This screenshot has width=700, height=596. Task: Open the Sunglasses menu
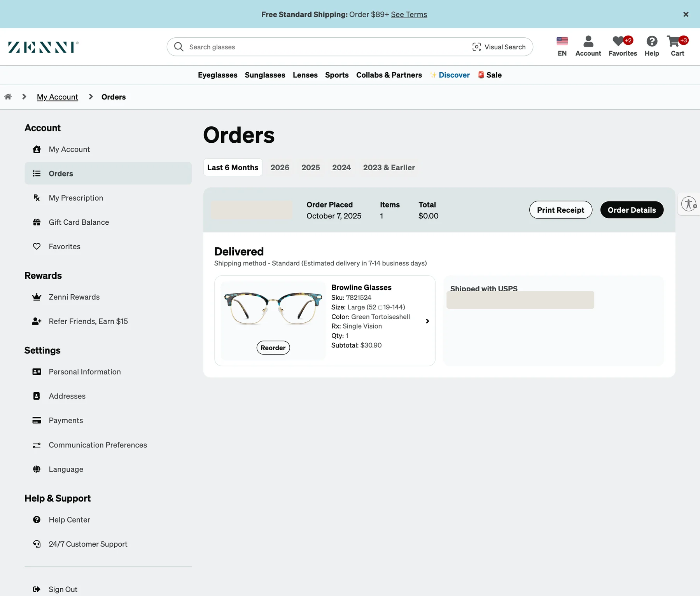click(x=265, y=75)
